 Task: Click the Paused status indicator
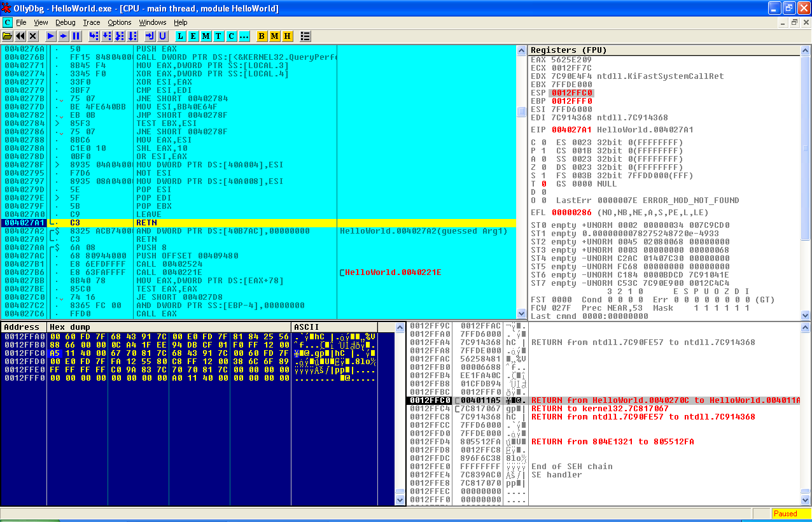791,514
